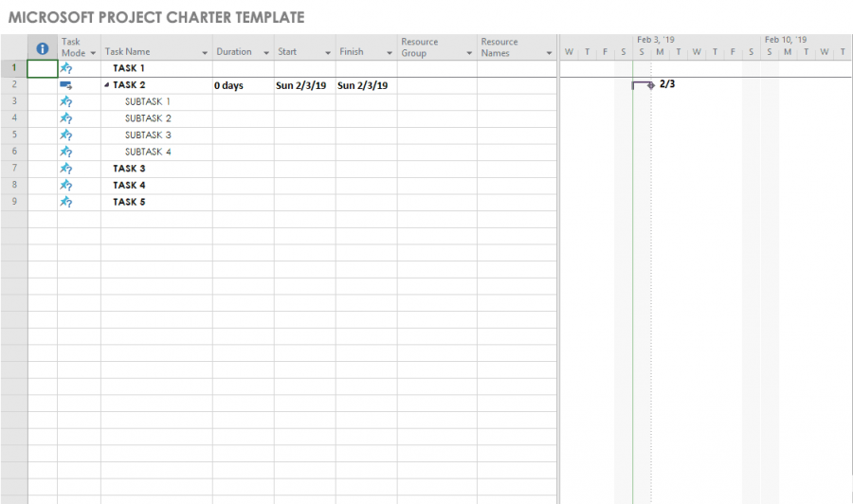Click task mode icon in TASK 1 row
This screenshot has width=853, height=504.
[65, 68]
